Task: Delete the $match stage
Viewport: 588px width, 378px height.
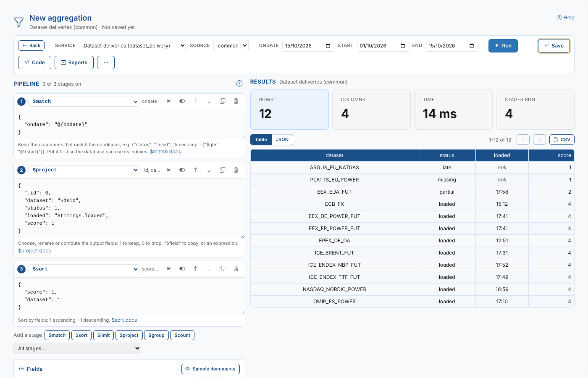Action: coord(236,101)
